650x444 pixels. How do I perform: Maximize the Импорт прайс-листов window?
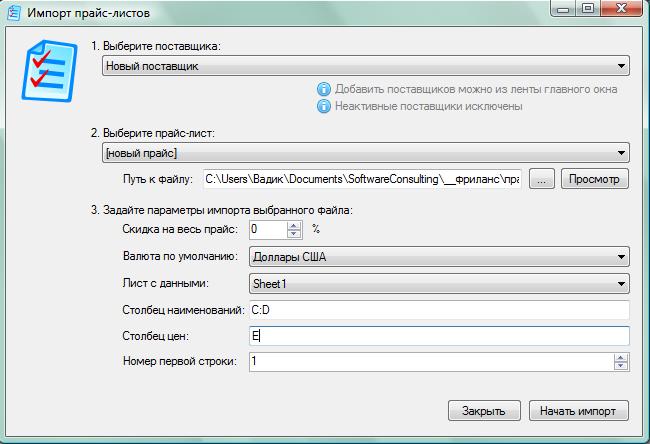(x=588, y=8)
